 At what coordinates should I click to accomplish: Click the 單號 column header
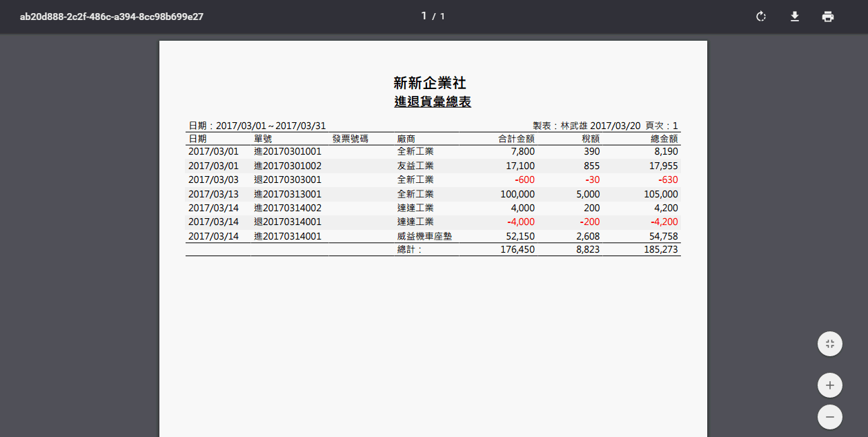click(x=263, y=138)
